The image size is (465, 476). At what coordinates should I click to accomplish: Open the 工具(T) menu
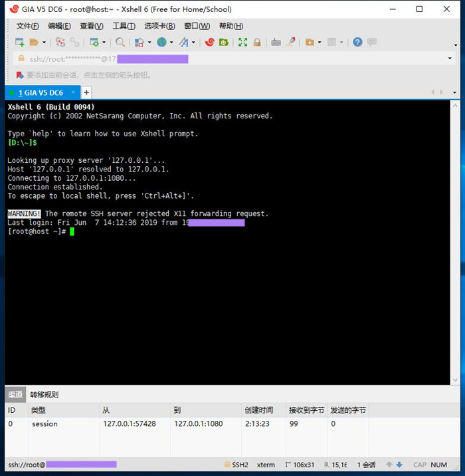(x=124, y=26)
